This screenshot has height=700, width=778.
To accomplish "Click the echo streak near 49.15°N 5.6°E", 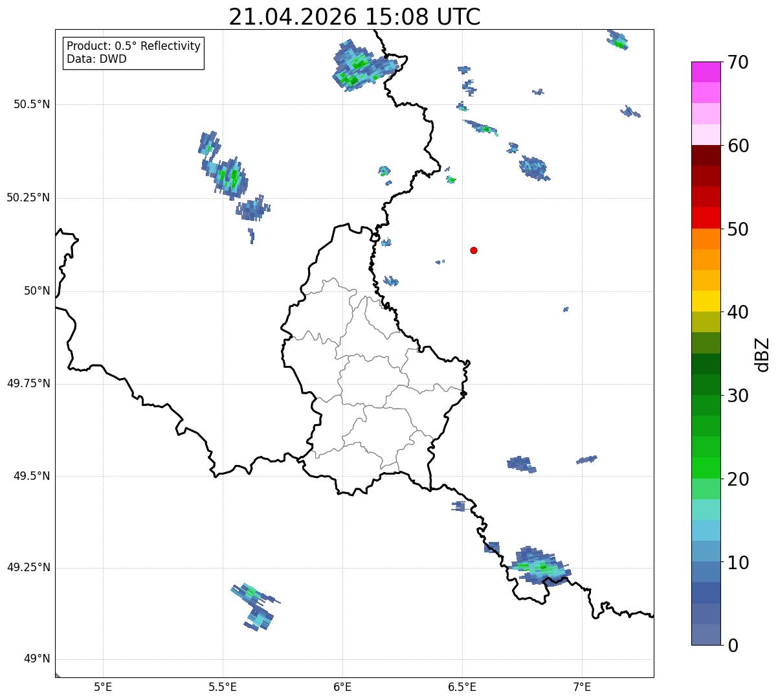I will point(254,607).
